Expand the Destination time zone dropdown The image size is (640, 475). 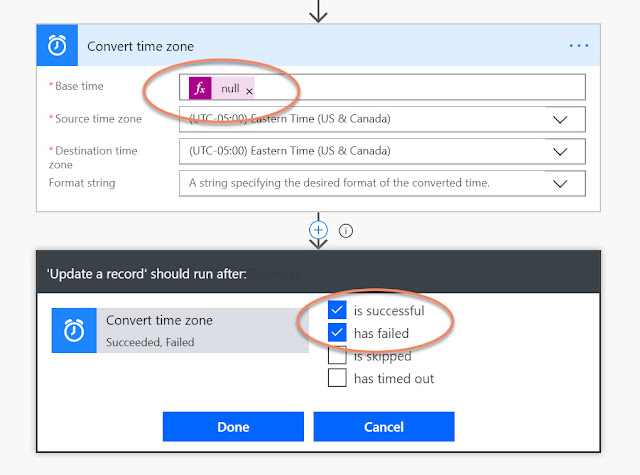pos(559,152)
